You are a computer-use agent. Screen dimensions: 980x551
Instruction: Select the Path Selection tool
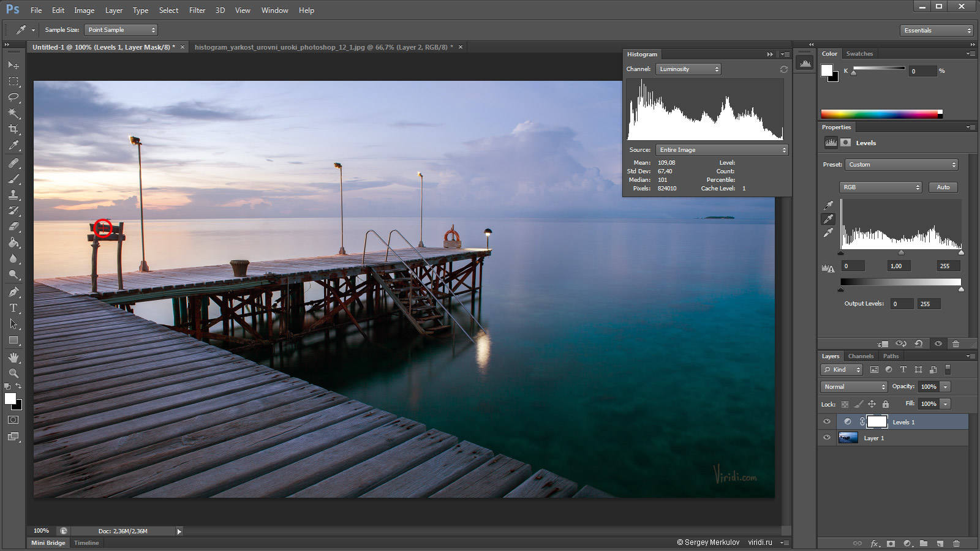point(13,324)
